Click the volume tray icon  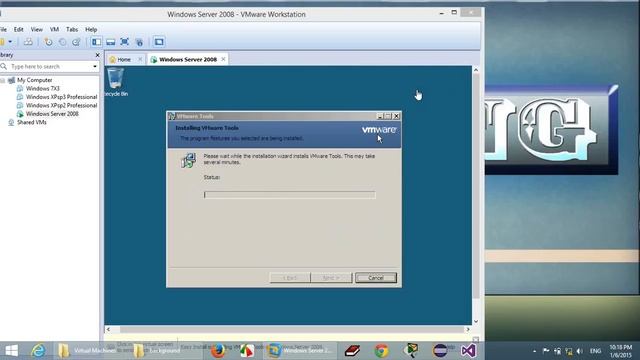click(580, 351)
